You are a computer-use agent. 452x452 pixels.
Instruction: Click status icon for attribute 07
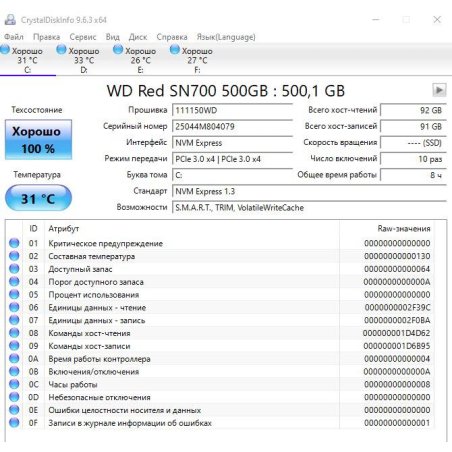pos(14,320)
